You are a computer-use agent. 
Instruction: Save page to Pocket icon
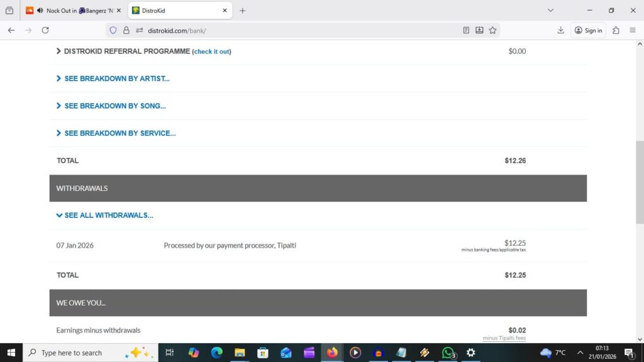coord(479,30)
